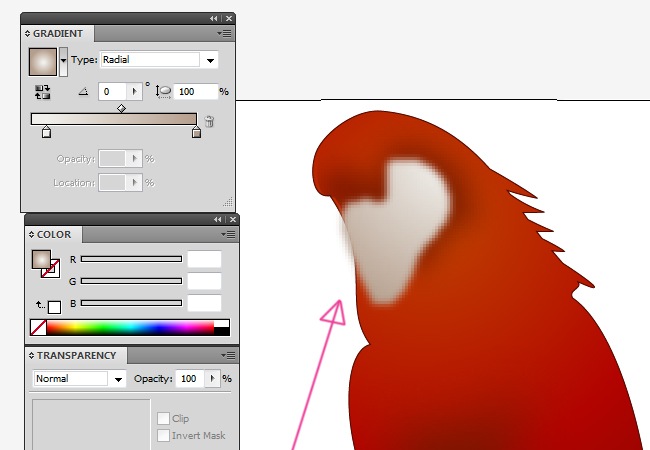Click the Reverse Gradient icon
The width and height of the screenshot is (650, 450).
(x=42, y=92)
